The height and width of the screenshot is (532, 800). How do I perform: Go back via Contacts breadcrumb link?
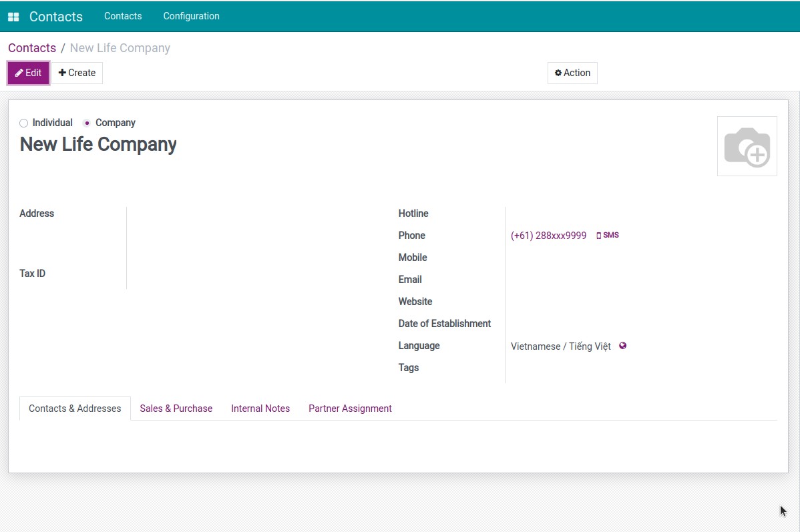[32, 48]
